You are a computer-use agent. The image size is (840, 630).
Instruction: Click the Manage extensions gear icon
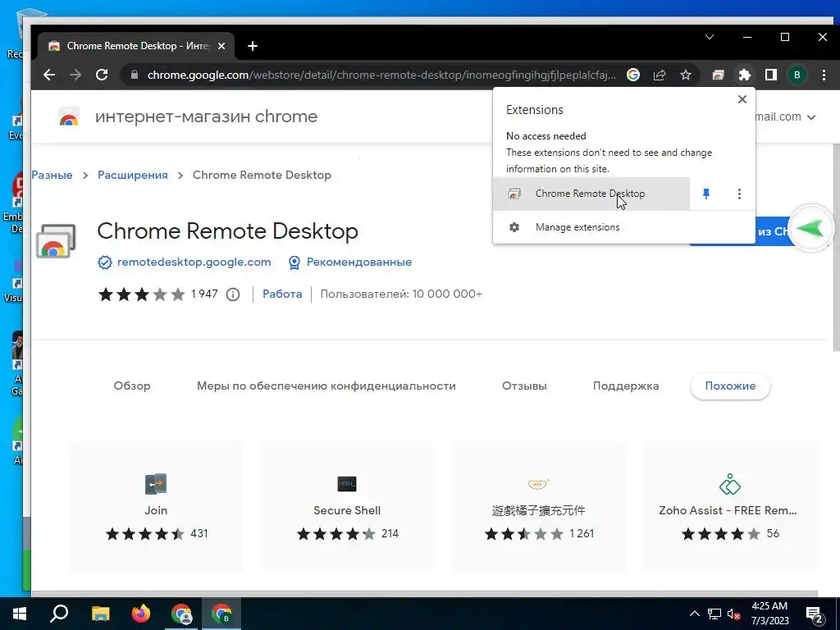pyautogui.click(x=514, y=227)
